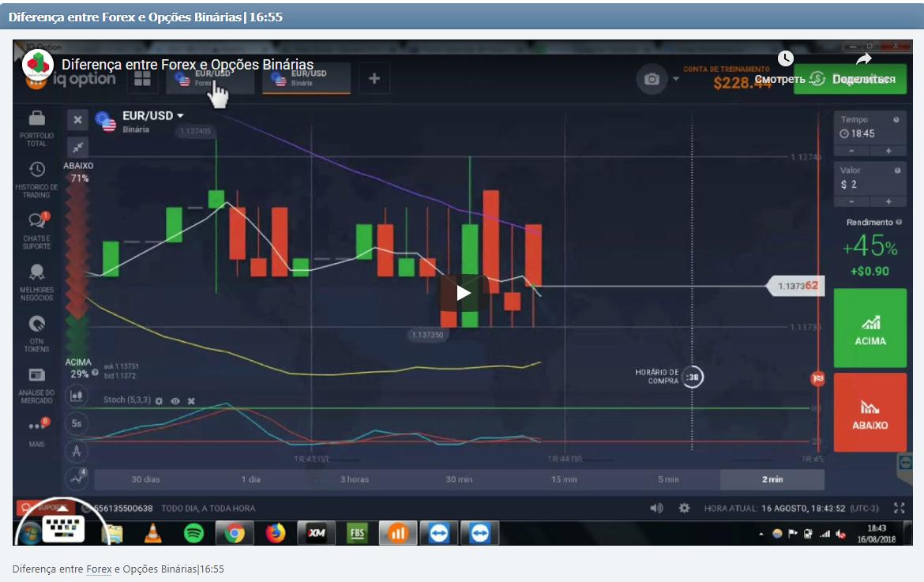The image size is (924, 582).
Task: Open OTN Tokens sidebar icon
Action: click(x=37, y=325)
